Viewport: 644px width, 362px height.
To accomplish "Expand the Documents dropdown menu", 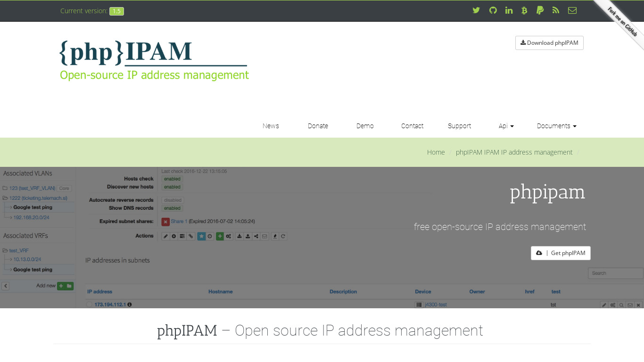I will [556, 126].
